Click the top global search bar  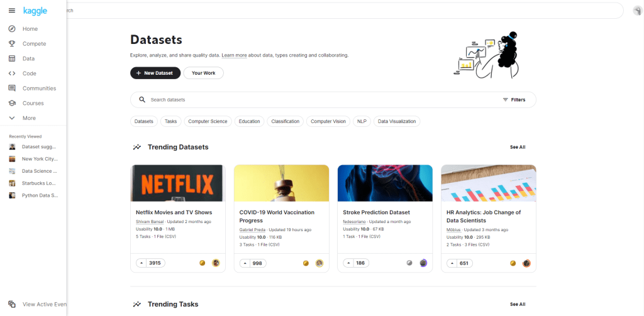pos(345,11)
